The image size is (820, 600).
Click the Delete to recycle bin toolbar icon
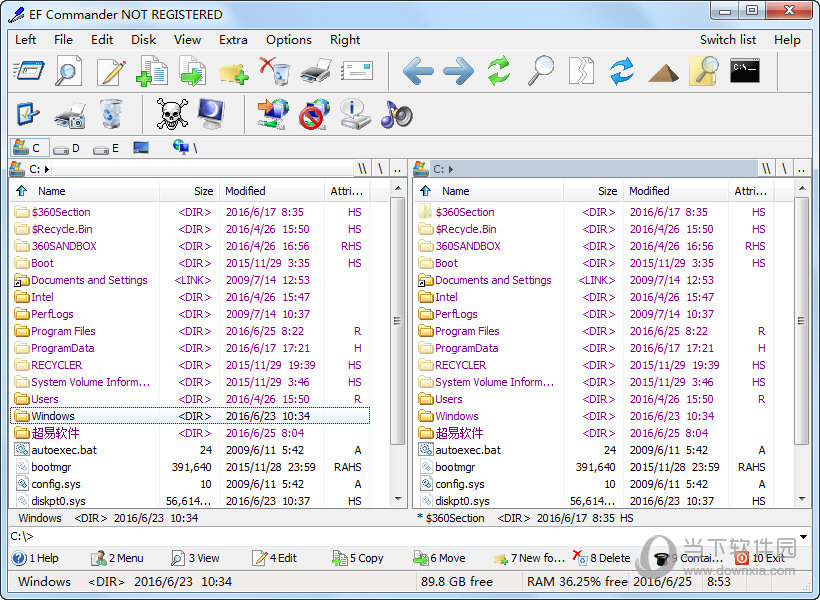[275, 71]
